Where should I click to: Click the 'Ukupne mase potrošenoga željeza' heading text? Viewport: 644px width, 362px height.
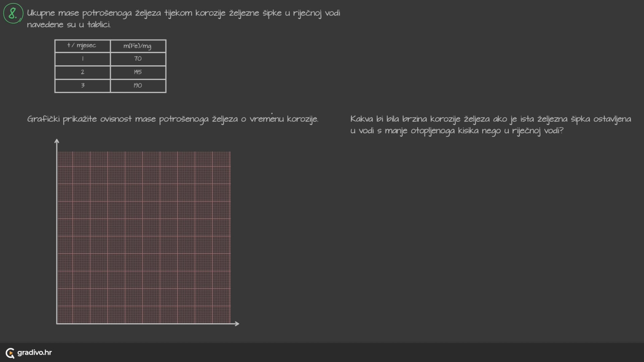pyautogui.click(x=183, y=13)
